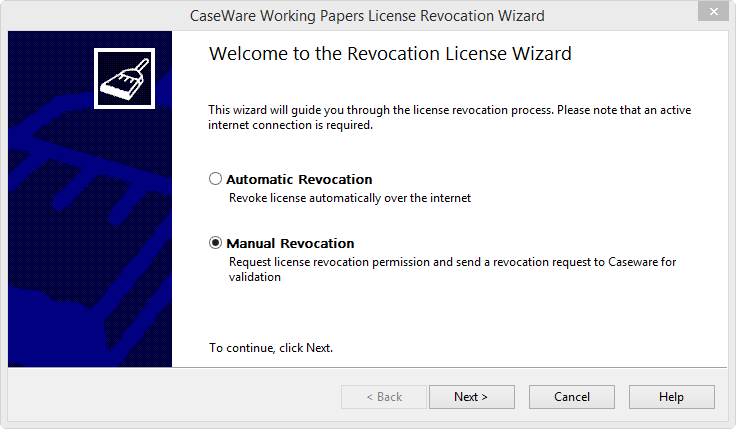The width and height of the screenshot is (736, 429).
Task: Close the License Revocation Wizard window
Action: [713, 11]
